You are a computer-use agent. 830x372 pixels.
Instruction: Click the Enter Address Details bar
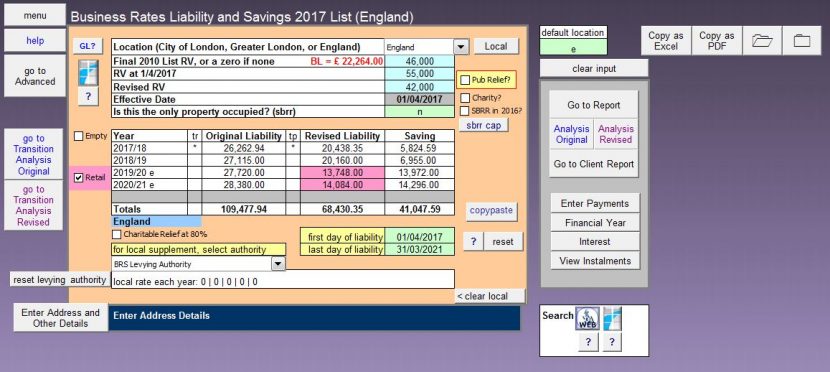[x=314, y=317]
